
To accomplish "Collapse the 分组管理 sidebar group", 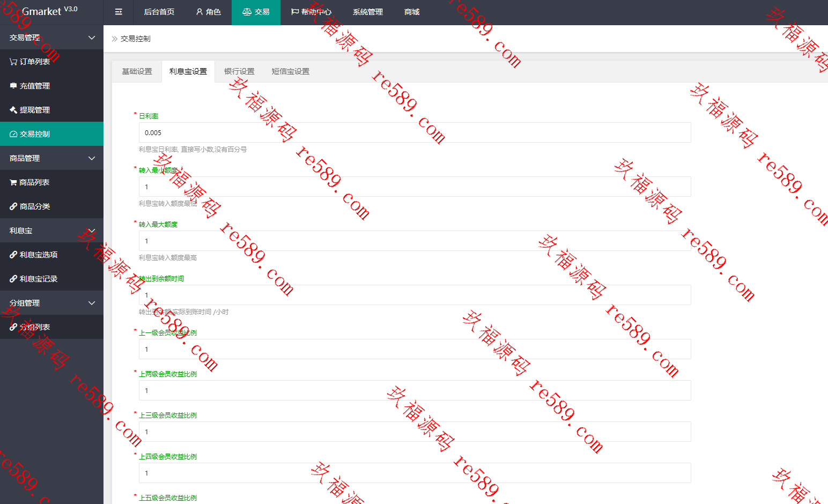I will [x=51, y=303].
